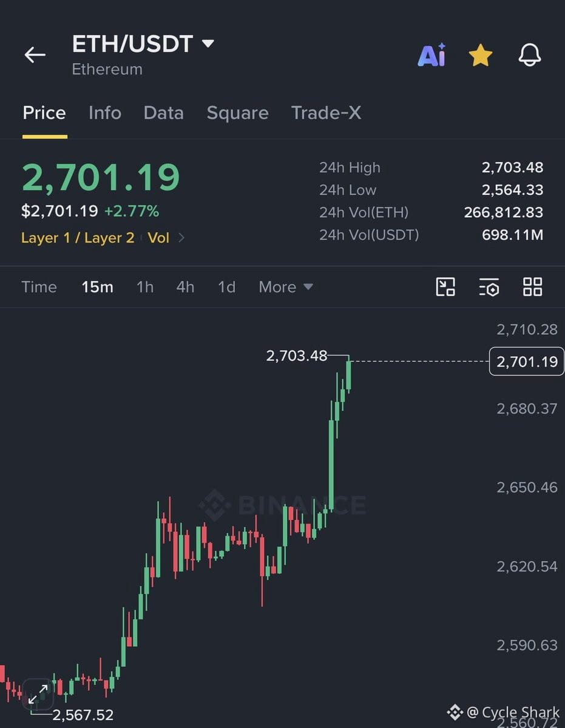Viewport: 565px width, 728px height.
Task: Select the Time line chart view
Action: click(x=39, y=287)
